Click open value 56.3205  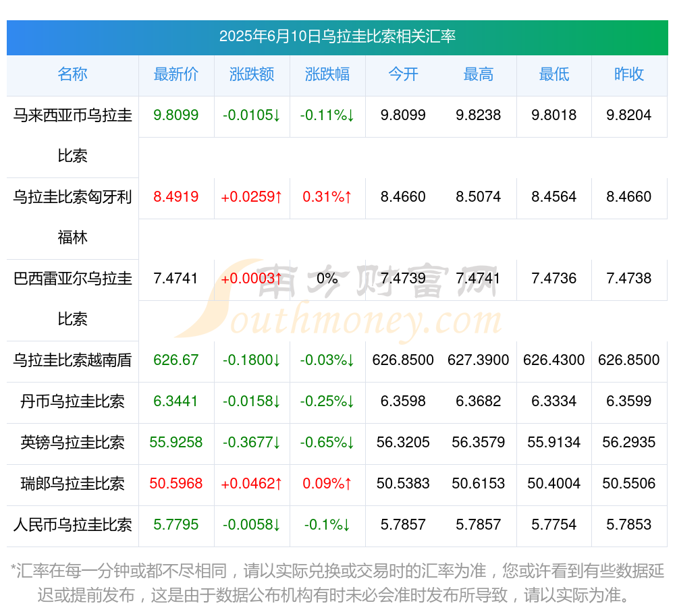(x=403, y=442)
